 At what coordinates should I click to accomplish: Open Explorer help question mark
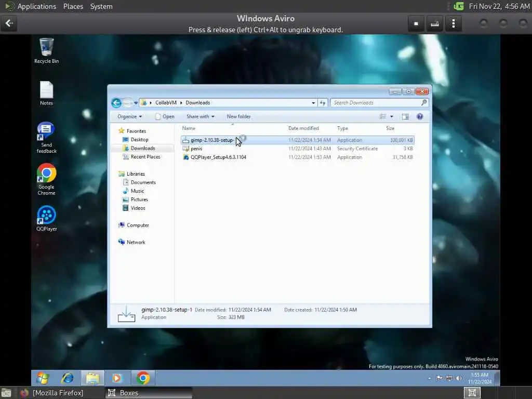click(420, 116)
